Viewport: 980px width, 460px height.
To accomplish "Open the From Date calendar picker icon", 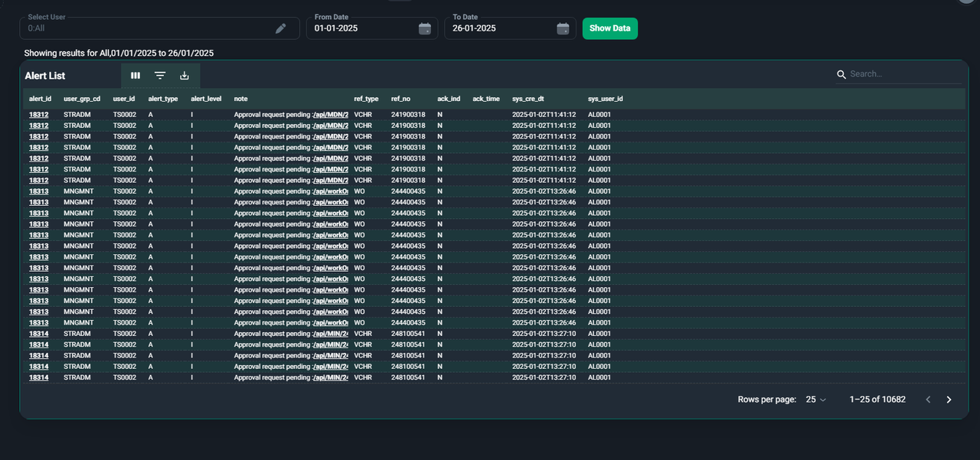I will pyautogui.click(x=425, y=28).
